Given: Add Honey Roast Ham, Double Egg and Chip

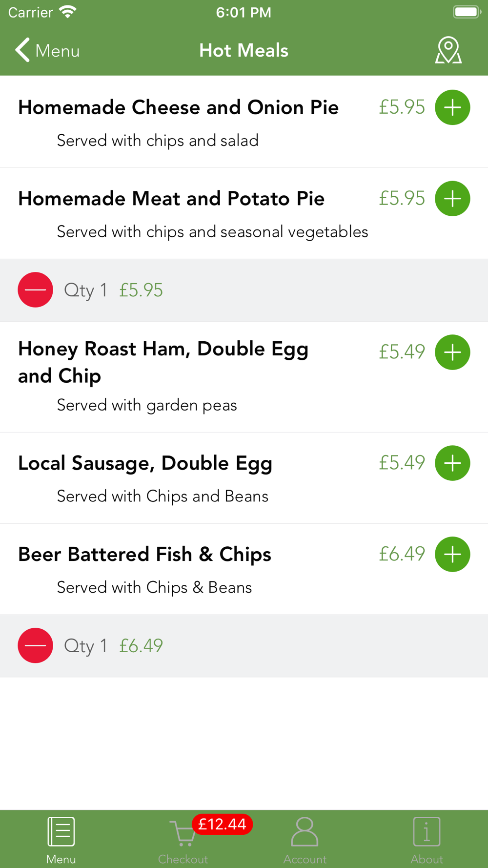Looking at the screenshot, I should [452, 352].
